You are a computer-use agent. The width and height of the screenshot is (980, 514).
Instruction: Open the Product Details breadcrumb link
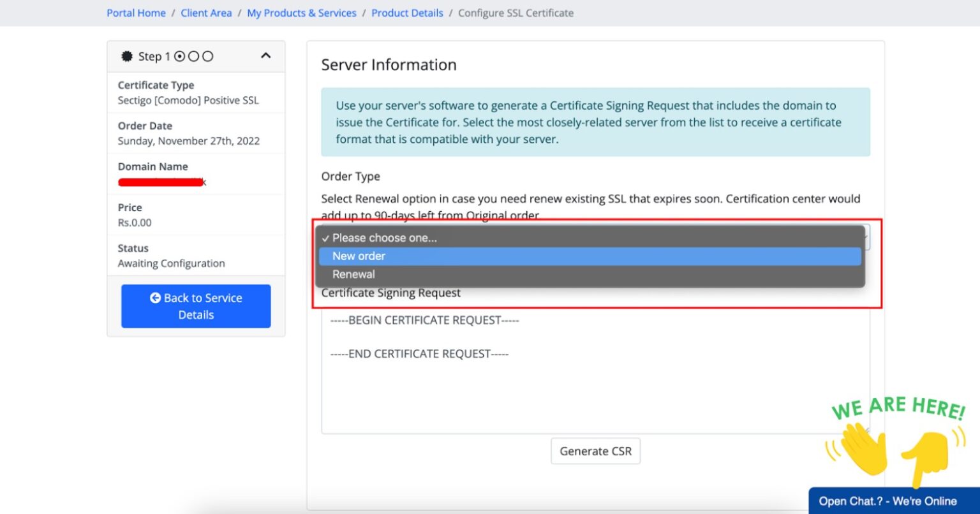(407, 13)
